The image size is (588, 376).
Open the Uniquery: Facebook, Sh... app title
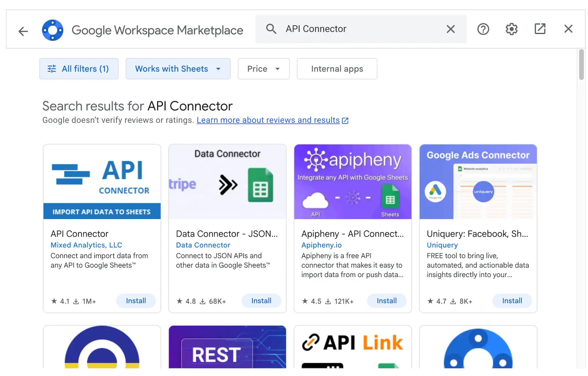[x=477, y=234]
